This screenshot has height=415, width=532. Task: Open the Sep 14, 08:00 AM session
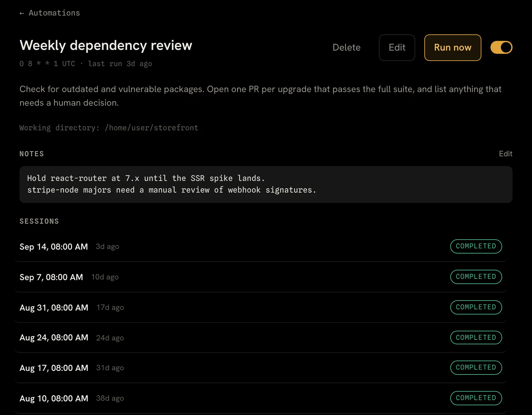pos(261,246)
